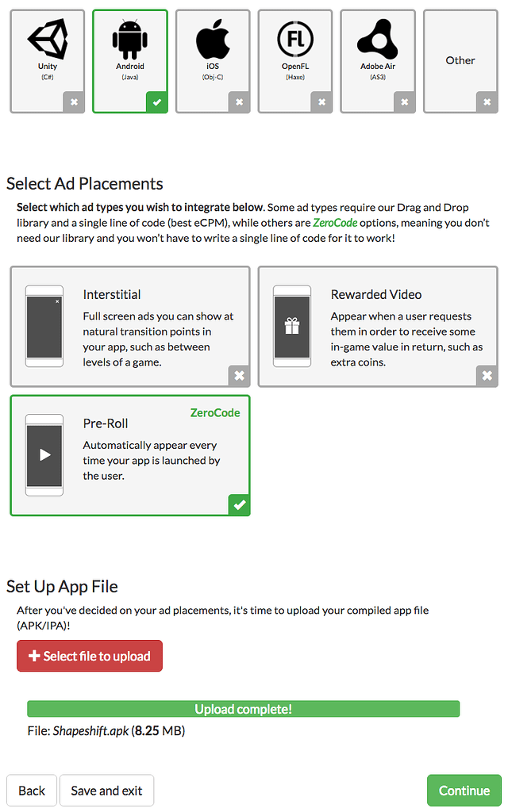
Task: Click the Interstitial phone preview icon
Action: click(x=44, y=325)
